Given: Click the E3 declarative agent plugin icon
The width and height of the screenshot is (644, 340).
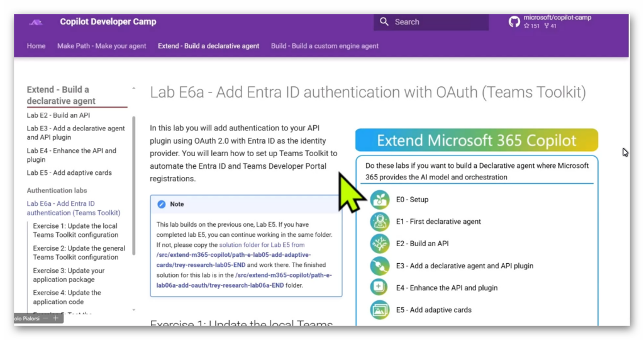Looking at the screenshot, I should (379, 266).
